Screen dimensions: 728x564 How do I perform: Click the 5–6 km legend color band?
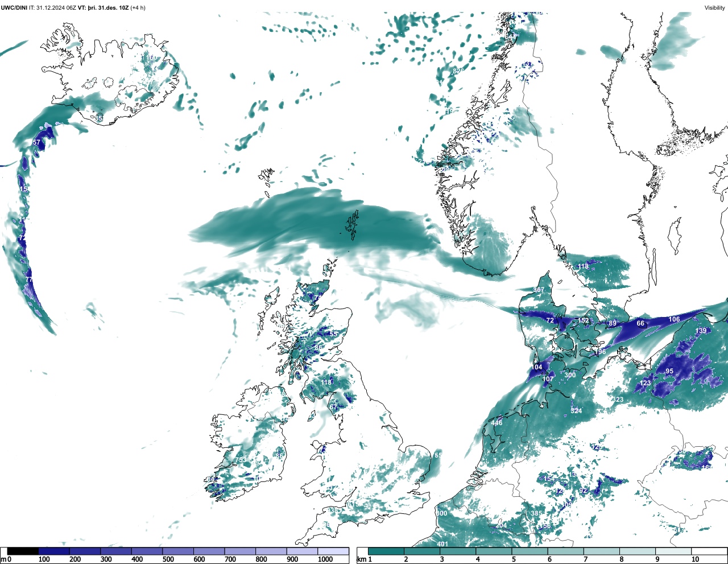[x=530, y=551]
